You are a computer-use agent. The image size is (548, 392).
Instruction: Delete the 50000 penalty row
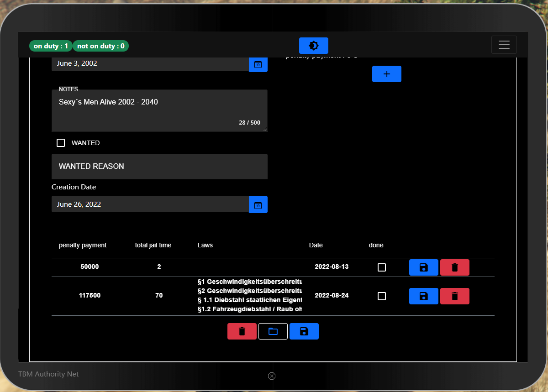pyautogui.click(x=455, y=267)
